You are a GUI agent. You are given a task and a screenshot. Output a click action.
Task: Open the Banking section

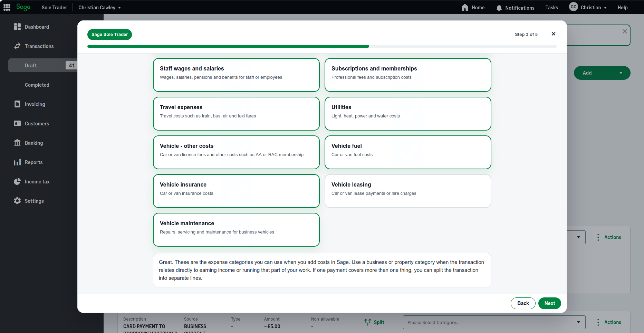33,143
